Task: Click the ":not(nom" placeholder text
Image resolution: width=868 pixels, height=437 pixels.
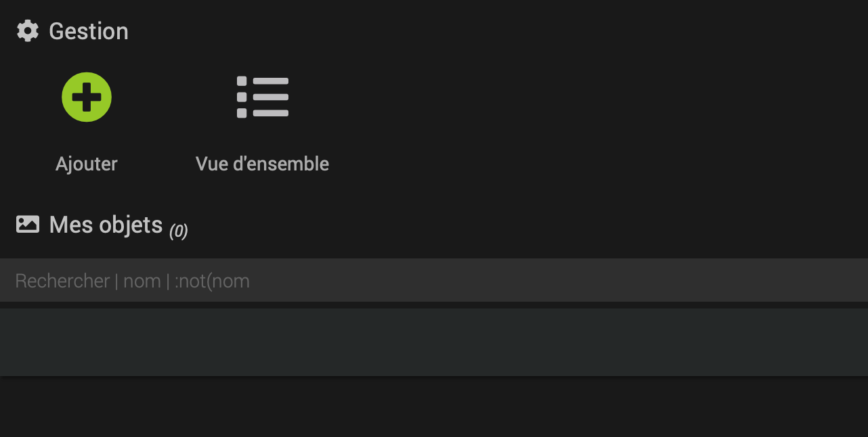Action: point(213,281)
